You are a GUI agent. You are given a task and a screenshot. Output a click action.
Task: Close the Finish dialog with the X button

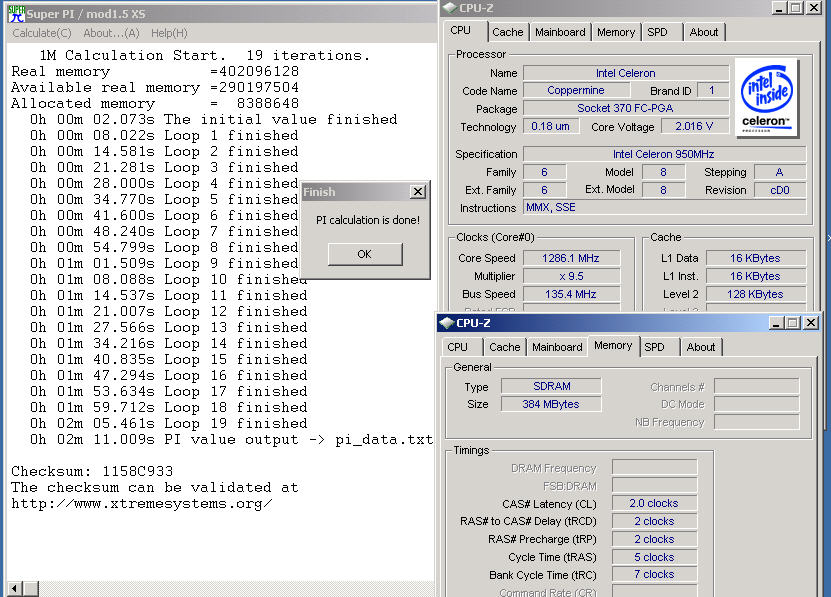418,191
